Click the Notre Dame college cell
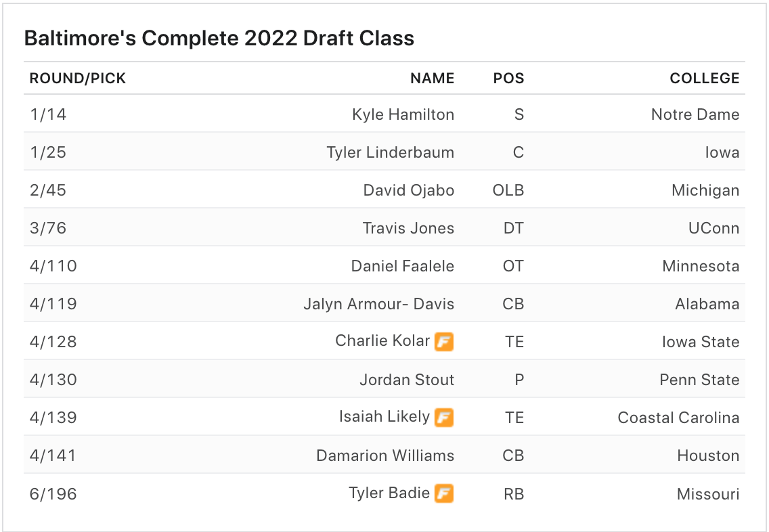 click(x=695, y=114)
